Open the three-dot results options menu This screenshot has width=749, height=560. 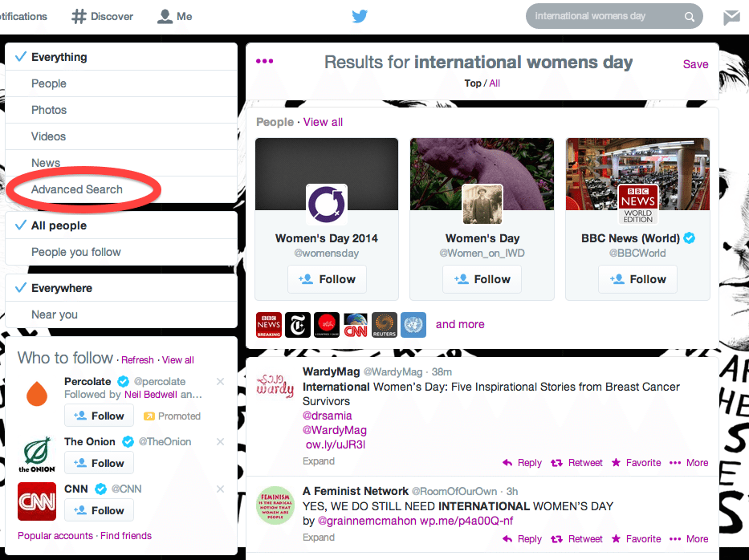pos(265,61)
